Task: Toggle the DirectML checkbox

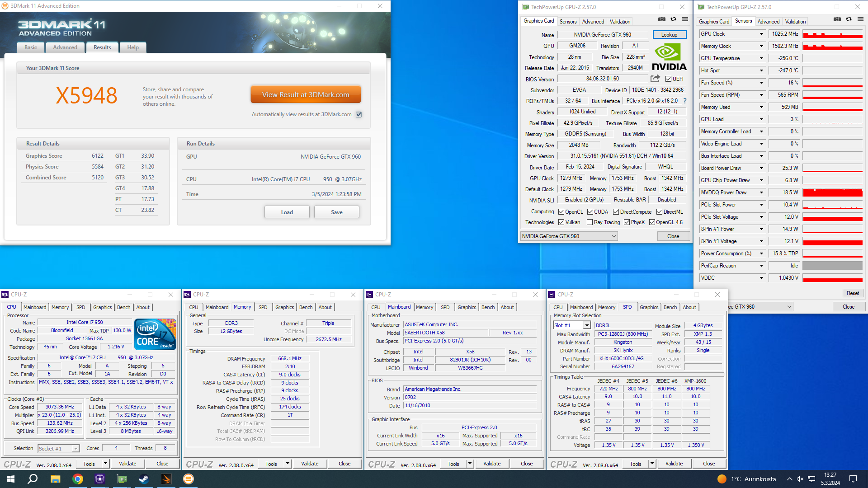Action: coord(659,212)
